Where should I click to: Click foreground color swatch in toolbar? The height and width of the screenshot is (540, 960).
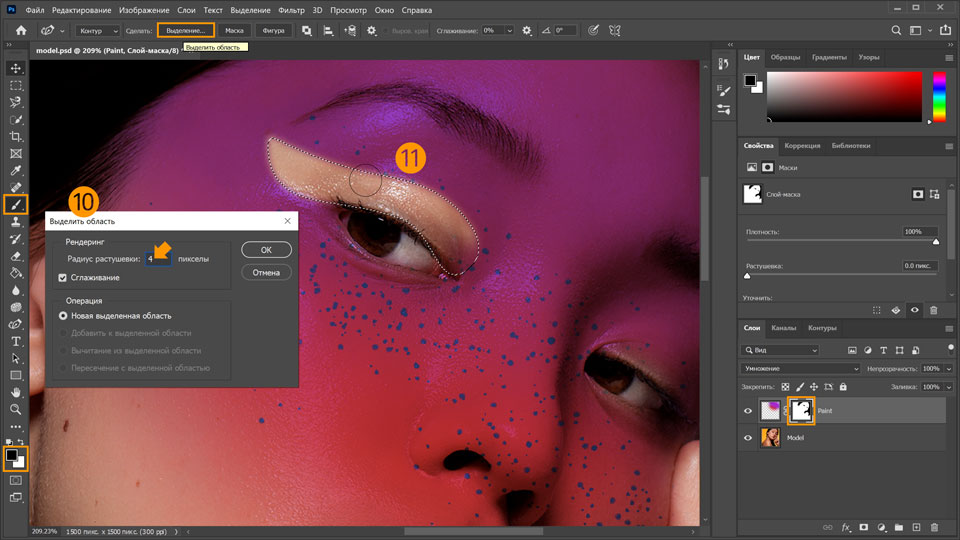(x=12, y=456)
